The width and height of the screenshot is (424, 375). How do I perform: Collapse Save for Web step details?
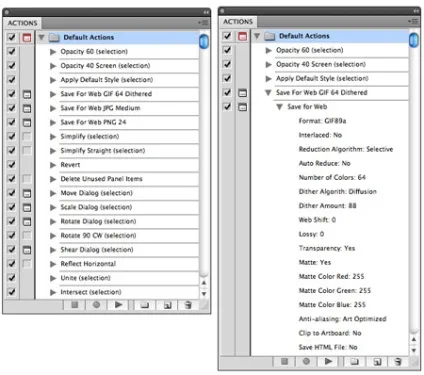(280, 107)
